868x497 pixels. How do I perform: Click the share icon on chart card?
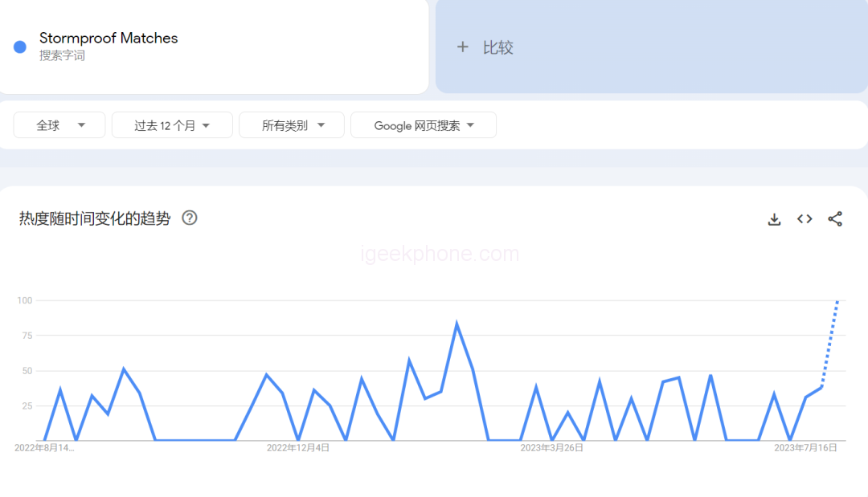(835, 219)
